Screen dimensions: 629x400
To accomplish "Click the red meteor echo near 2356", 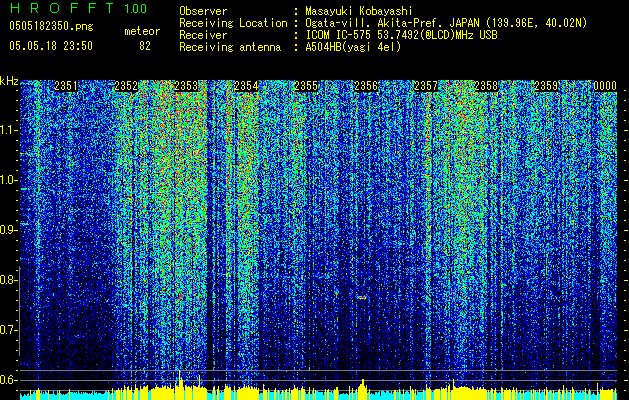I will (x=362, y=297).
